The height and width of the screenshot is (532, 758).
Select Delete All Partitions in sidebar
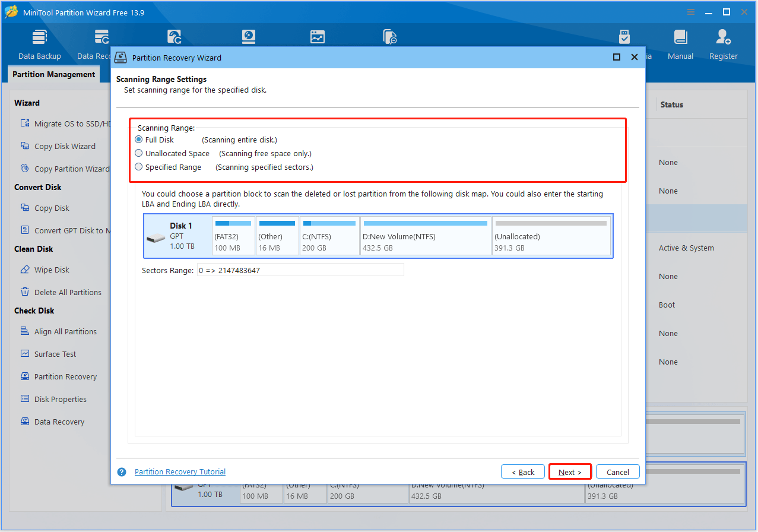coord(61,292)
